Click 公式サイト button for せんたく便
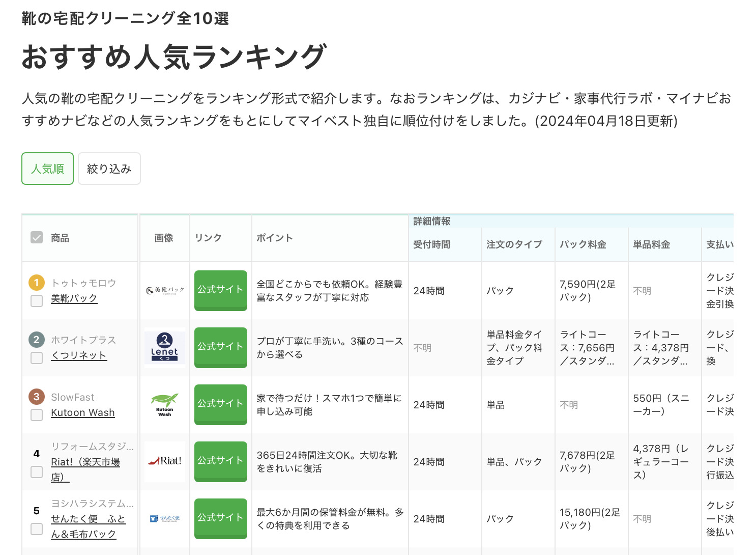 coord(221,518)
